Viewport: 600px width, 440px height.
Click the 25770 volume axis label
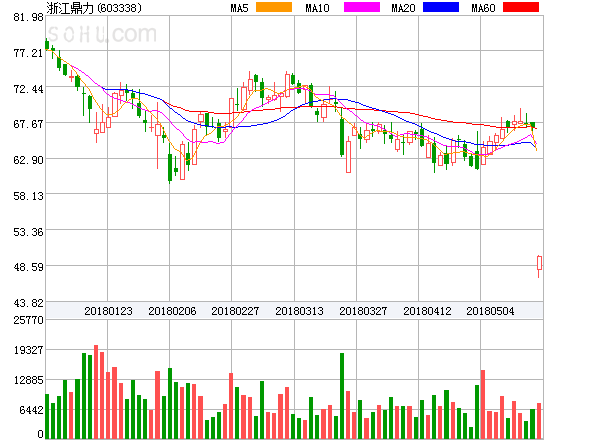pos(28,320)
